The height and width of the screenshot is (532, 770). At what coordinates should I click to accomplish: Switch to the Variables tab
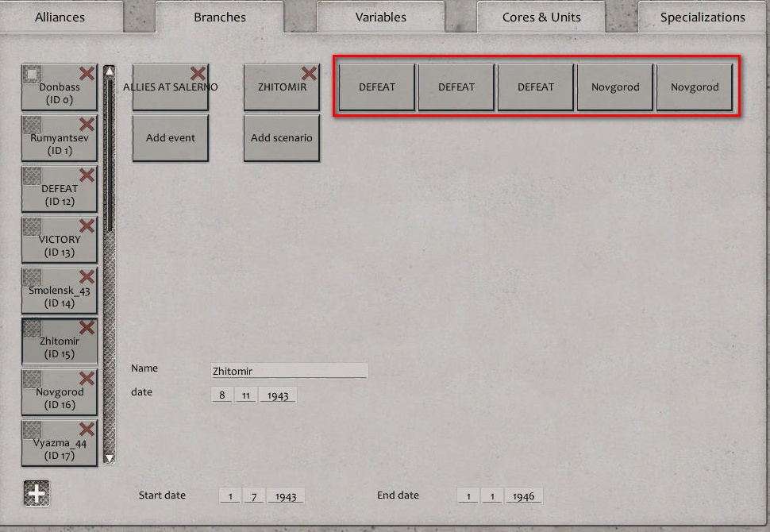[x=379, y=17]
